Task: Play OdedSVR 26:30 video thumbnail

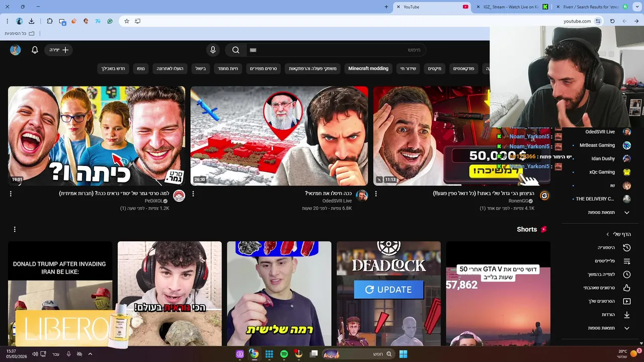Action: pos(279,136)
